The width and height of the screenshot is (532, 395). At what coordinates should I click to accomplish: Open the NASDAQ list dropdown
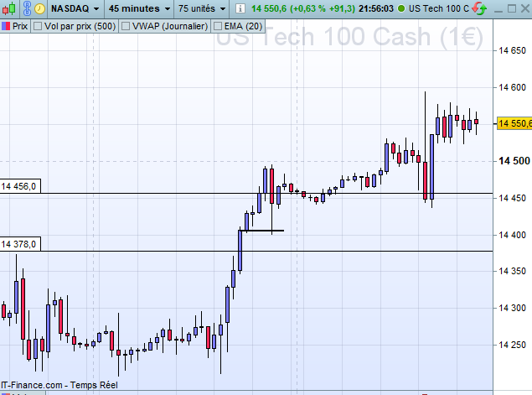pos(75,8)
